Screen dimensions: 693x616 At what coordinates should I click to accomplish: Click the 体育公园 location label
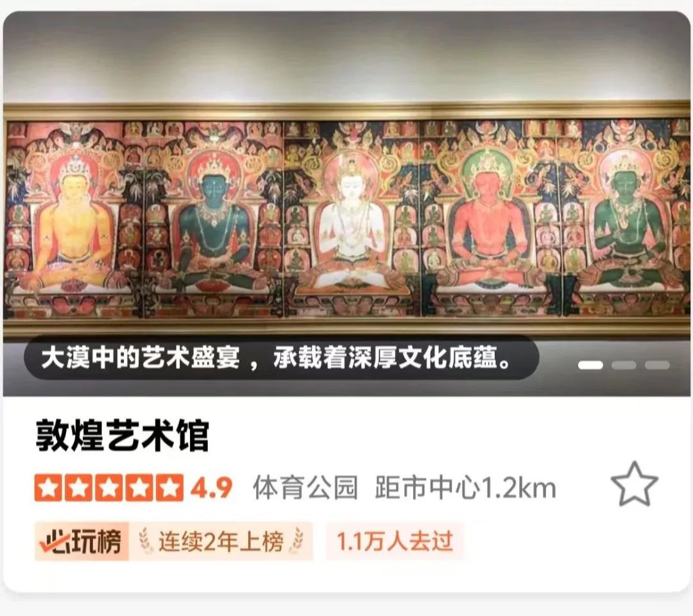pyautogui.click(x=305, y=488)
